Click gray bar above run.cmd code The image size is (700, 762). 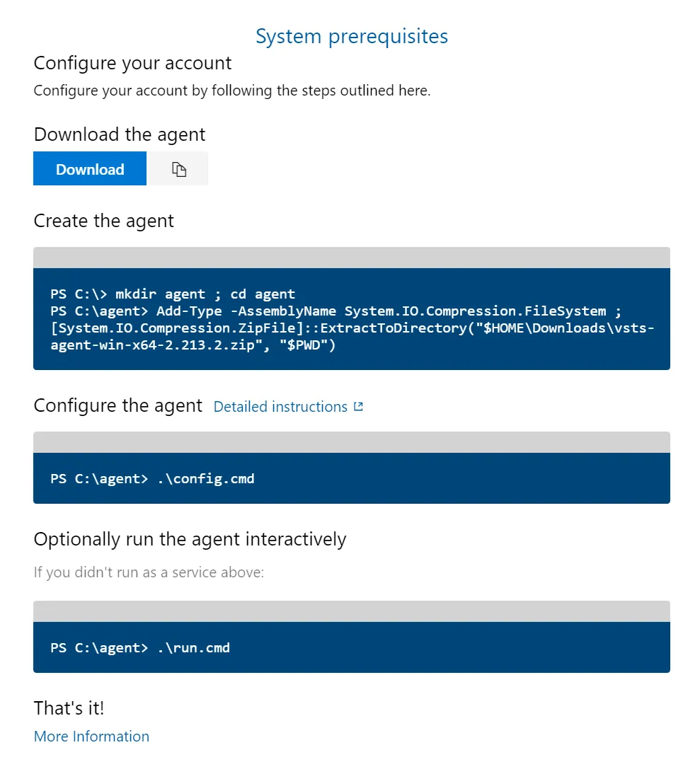point(351,611)
